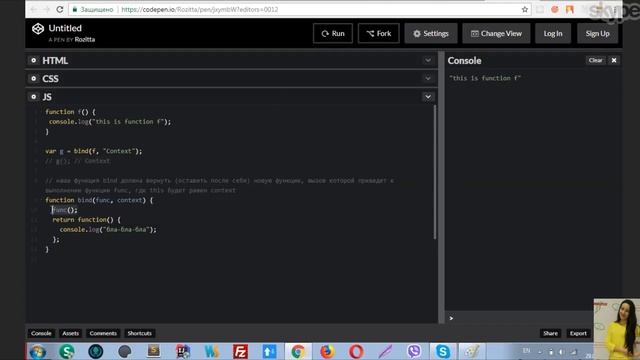Open Sublime Text from the taskbar
640x360 pixels.
[x=153, y=351]
